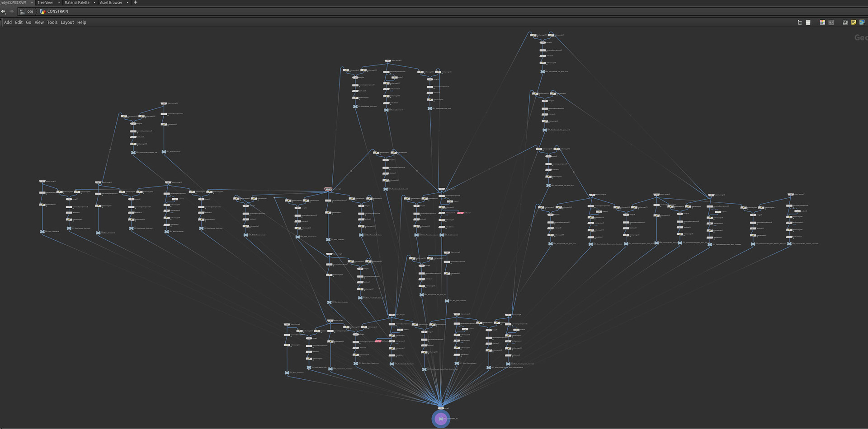
Task: Open the Tools menu
Action: 52,22
